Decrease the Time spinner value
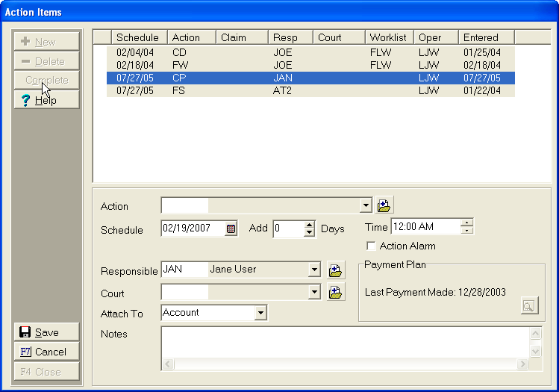This screenshot has height=392, width=559. [466, 231]
